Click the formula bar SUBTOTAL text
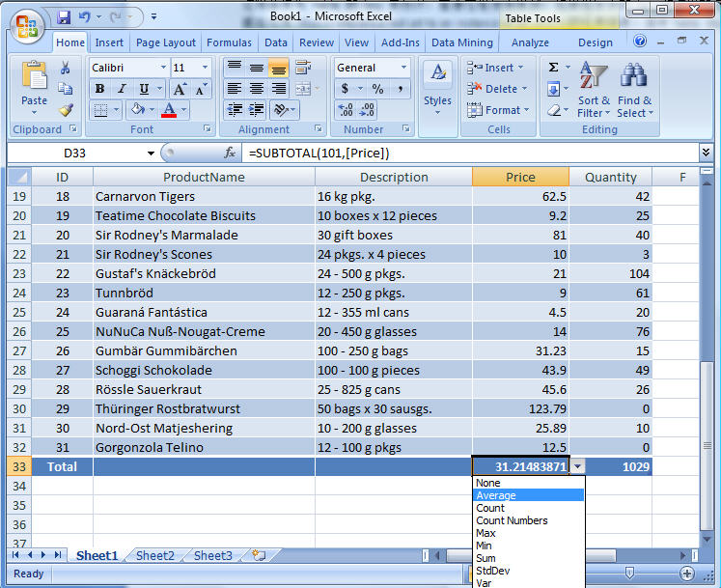Image resolution: width=721 pixels, height=588 pixels. [x=319, y=154]
